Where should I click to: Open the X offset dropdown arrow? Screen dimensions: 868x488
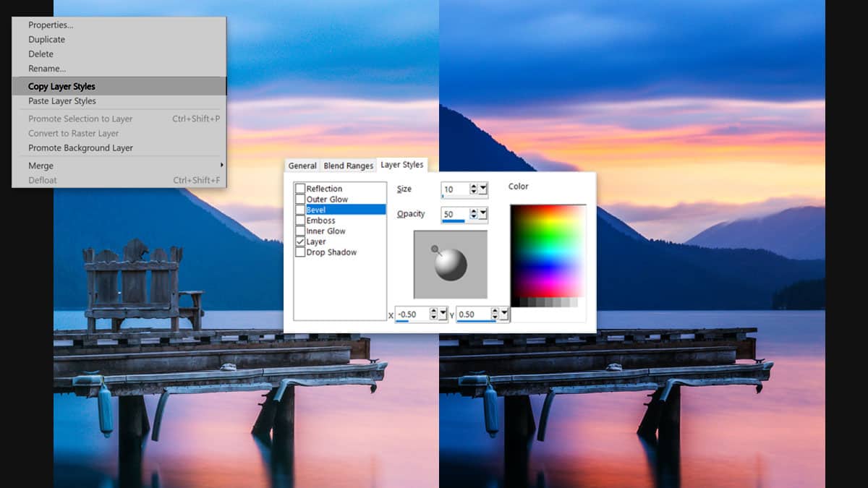point(443,314)
